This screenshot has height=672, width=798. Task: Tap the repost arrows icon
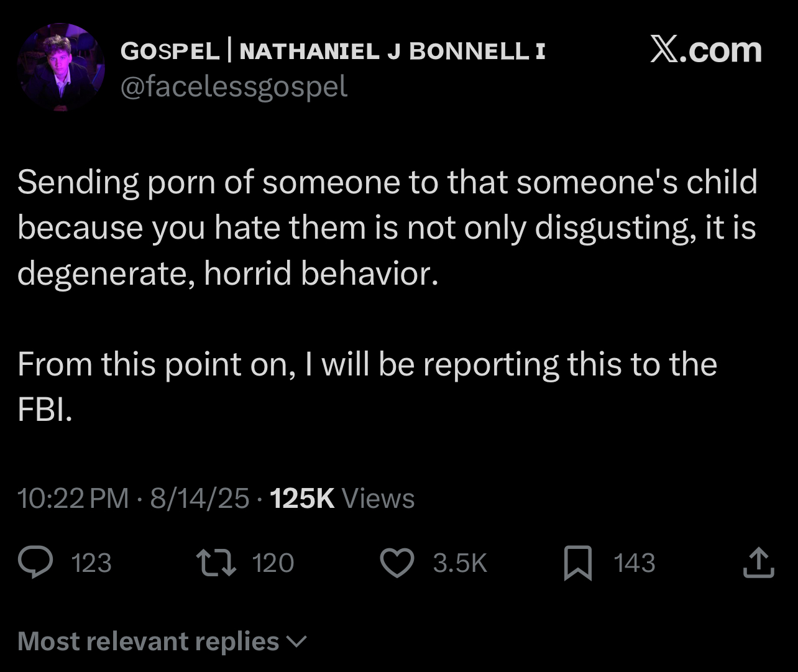pyautogui.click(x=216, y=563)
